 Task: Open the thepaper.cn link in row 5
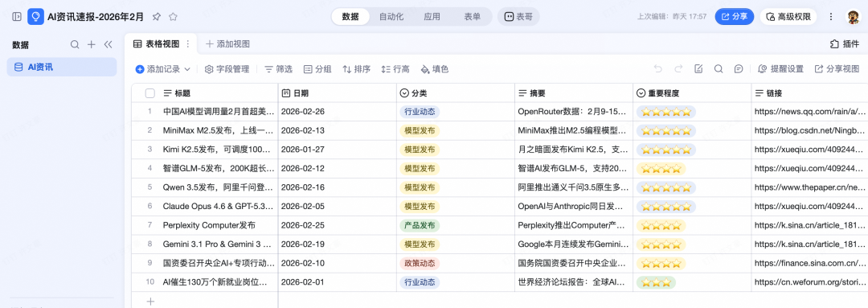click(809, 187)
